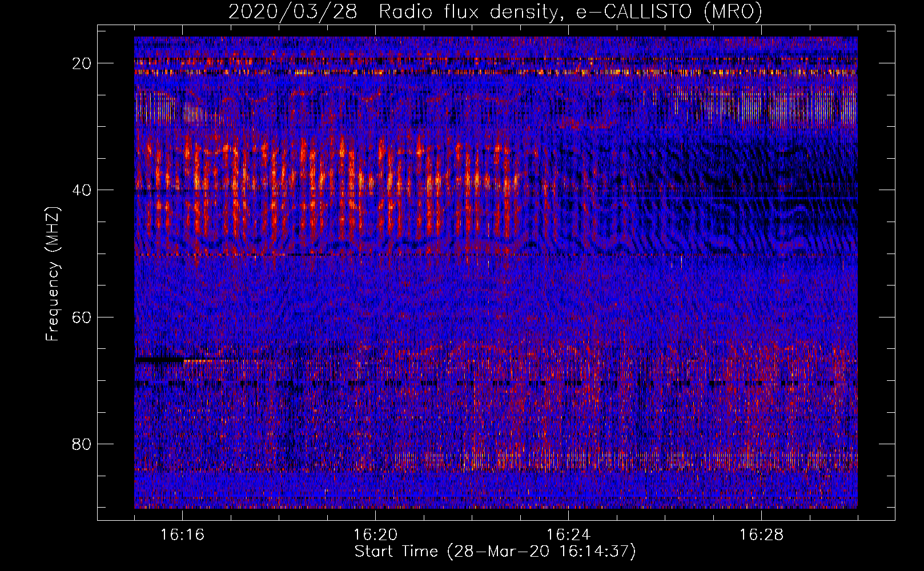Select the frequency tick label '20'

click(x=82, y=63)
